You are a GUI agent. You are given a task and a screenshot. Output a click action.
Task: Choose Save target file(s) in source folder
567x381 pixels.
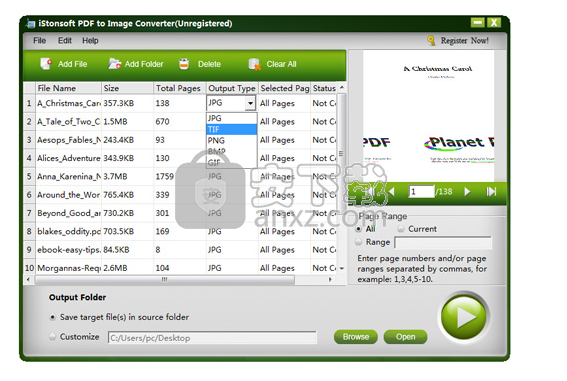point(52,317)
